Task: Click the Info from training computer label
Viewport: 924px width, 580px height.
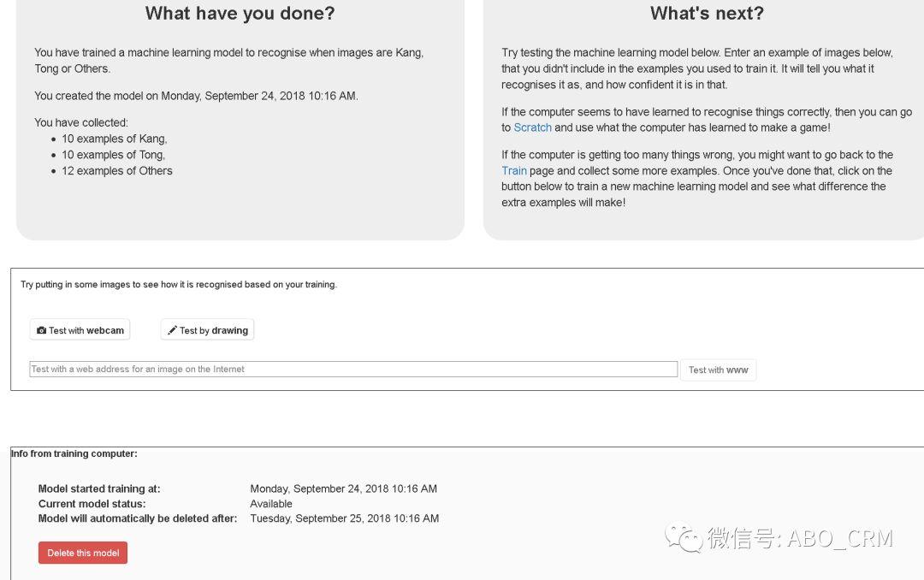Action: (74, 453)
